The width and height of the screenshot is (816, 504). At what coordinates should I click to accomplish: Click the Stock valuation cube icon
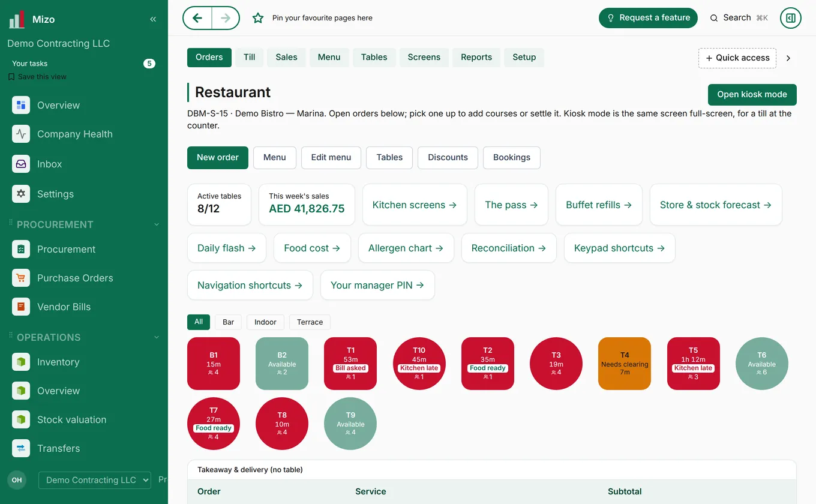[21, 419]
